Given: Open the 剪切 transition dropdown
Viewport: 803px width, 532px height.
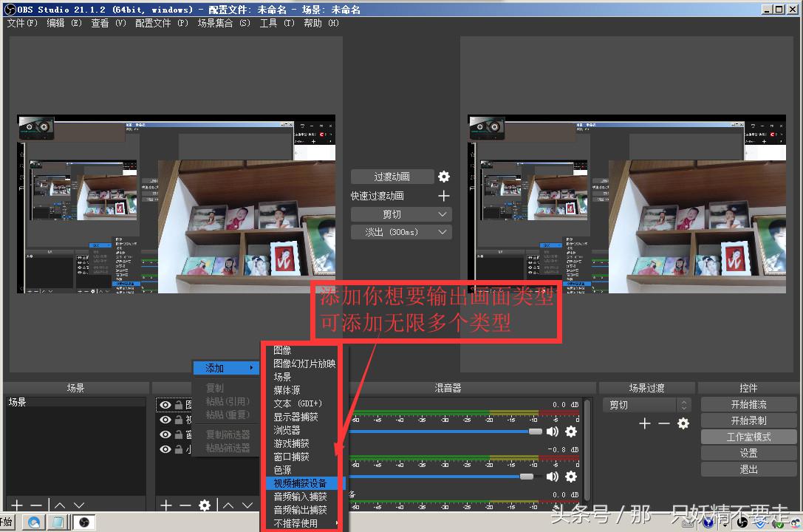Looking at the screenshot, I should [400, 214].
